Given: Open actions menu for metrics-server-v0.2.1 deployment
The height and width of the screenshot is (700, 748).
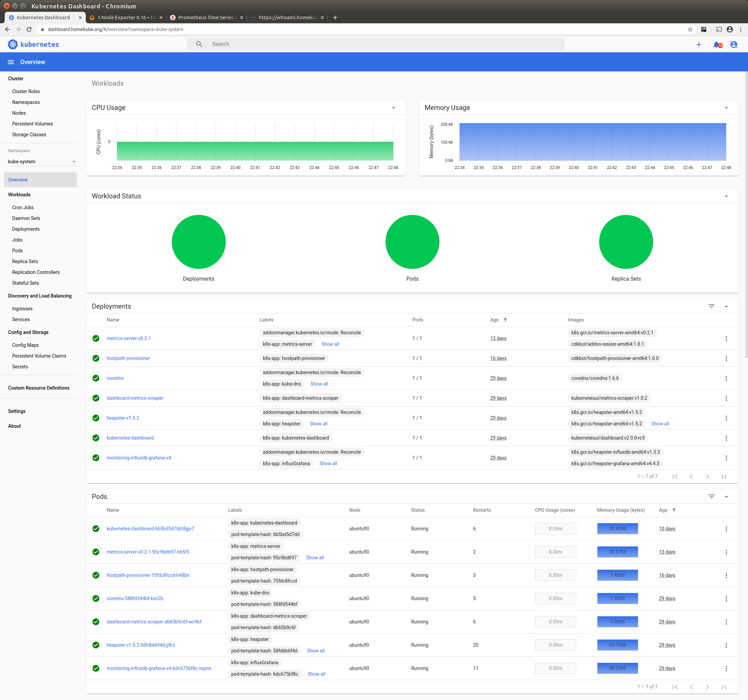Looking at the screenshot, I should pos(726,338).
